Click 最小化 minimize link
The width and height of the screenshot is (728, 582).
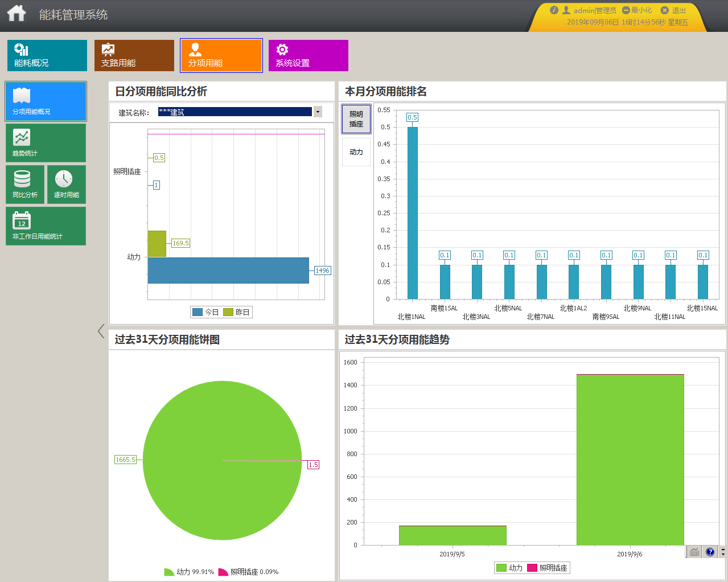tap(637, 10)
